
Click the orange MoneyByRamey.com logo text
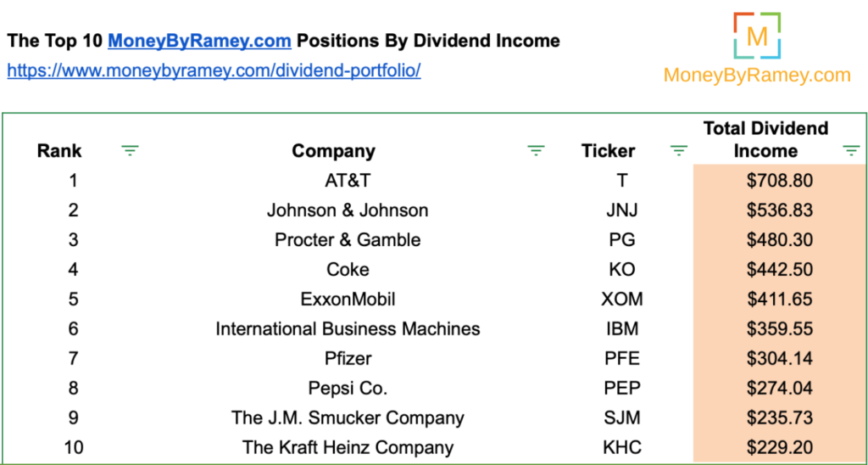click(x=757, y=75)
